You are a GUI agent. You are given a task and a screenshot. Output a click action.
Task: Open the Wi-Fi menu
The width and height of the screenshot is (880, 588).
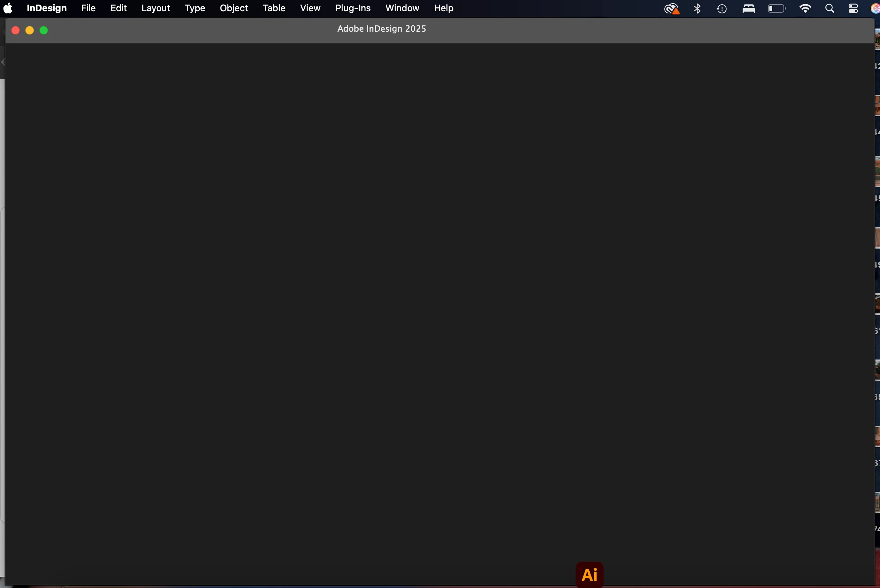805,8
